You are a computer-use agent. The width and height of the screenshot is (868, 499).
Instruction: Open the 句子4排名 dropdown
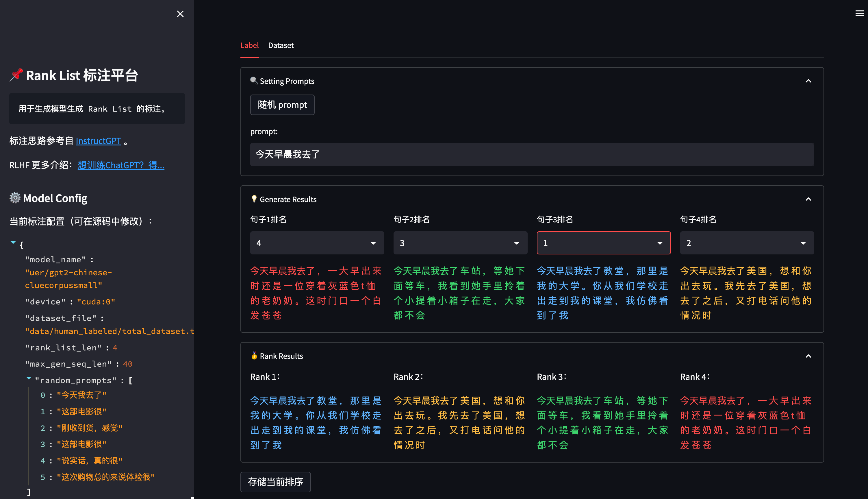(x=747, y=243)
